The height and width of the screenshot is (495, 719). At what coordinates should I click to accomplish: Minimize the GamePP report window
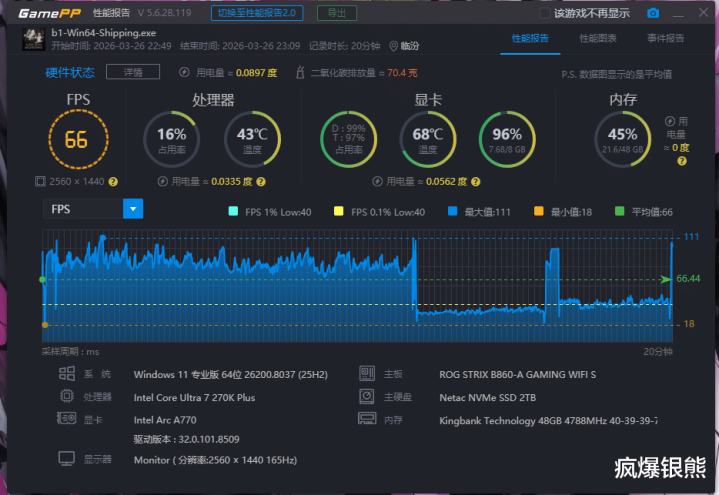coord(678,14)
